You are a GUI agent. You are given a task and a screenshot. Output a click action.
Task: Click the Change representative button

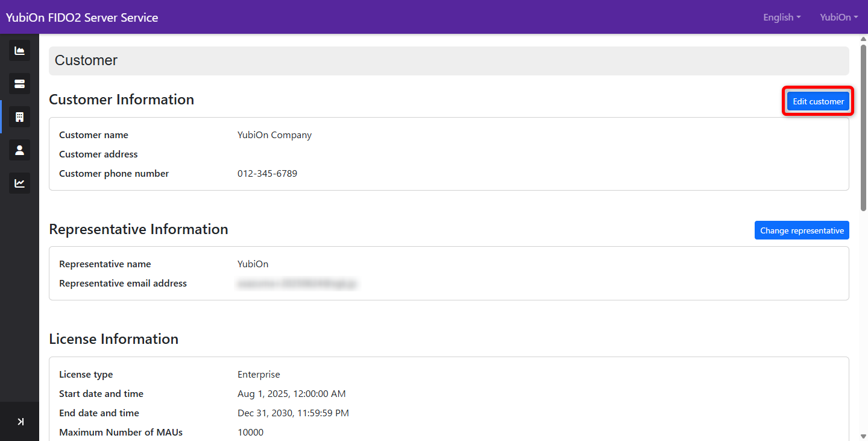coord(802,230)
